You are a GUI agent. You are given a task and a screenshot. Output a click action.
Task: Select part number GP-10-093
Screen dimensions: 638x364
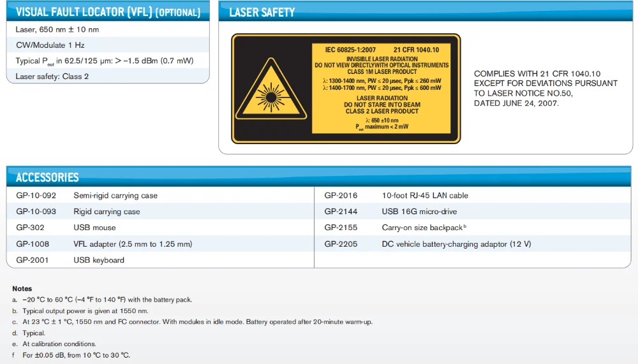click(x=36, y=212)
